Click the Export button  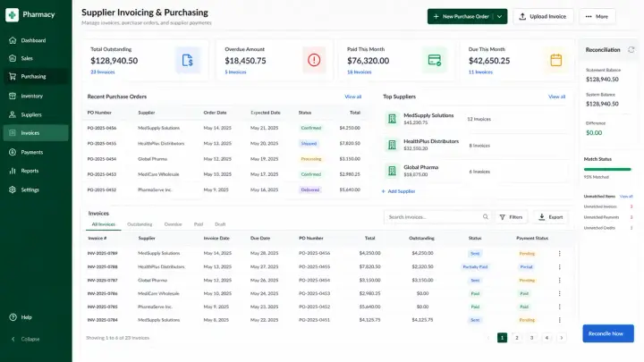551,216
